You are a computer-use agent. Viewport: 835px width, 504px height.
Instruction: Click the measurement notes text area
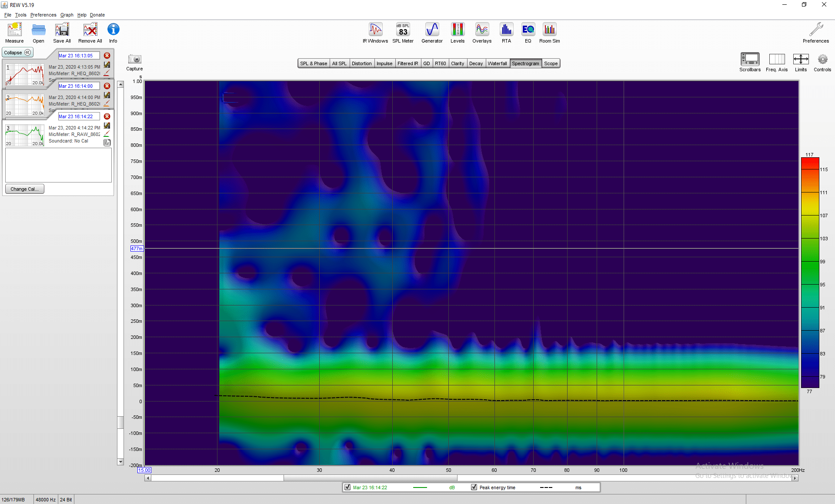tap(58, 165)
